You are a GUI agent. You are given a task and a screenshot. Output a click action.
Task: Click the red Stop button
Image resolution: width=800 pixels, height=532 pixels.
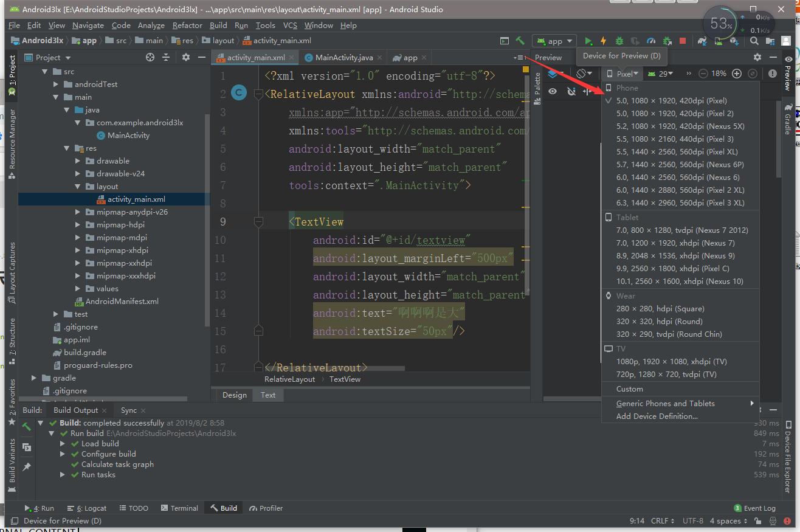(x=683, y=41)
